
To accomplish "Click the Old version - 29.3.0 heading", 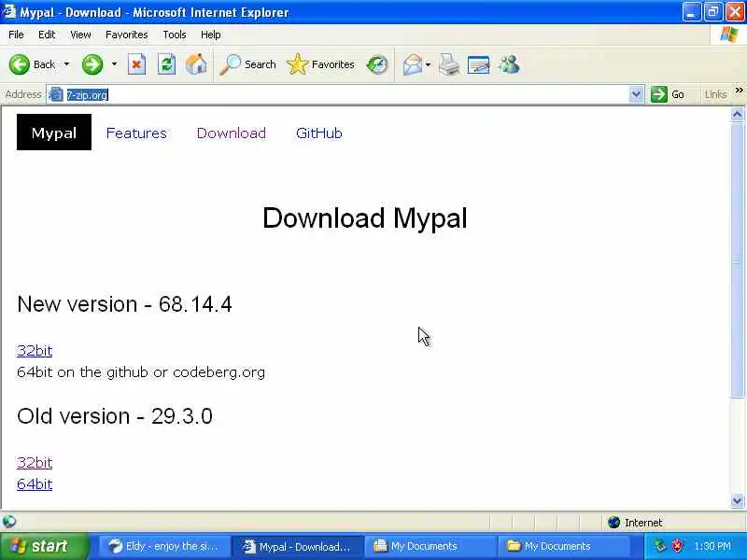I will (115, 416).
